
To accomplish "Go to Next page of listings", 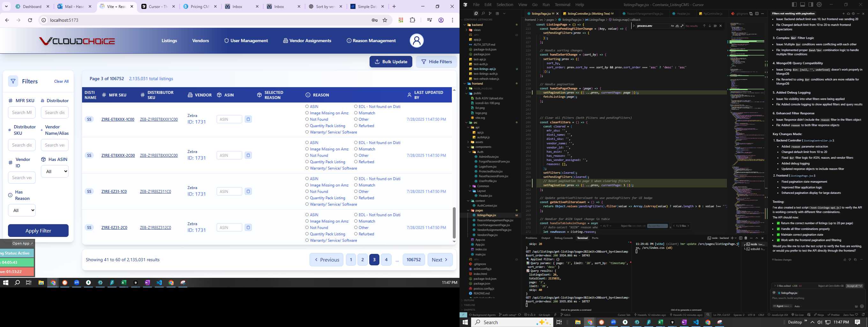I will [440, 260].
